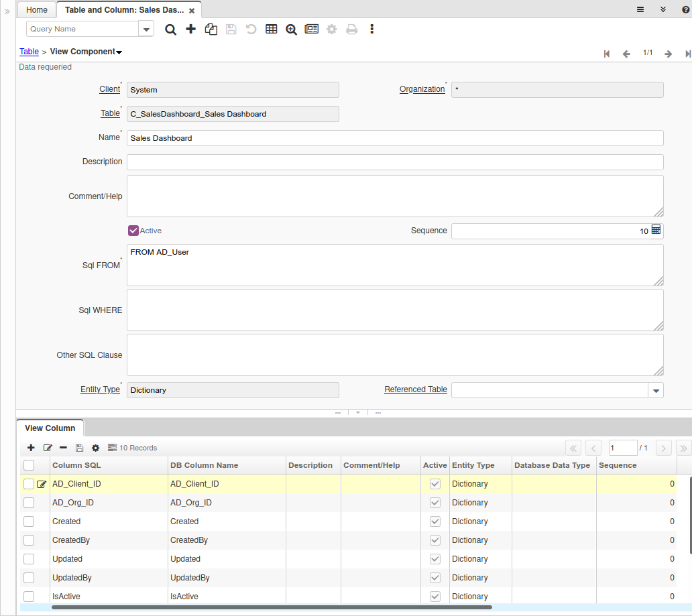Create a new record with plus icon
The image size is (692, 616).
click(191, 29)
